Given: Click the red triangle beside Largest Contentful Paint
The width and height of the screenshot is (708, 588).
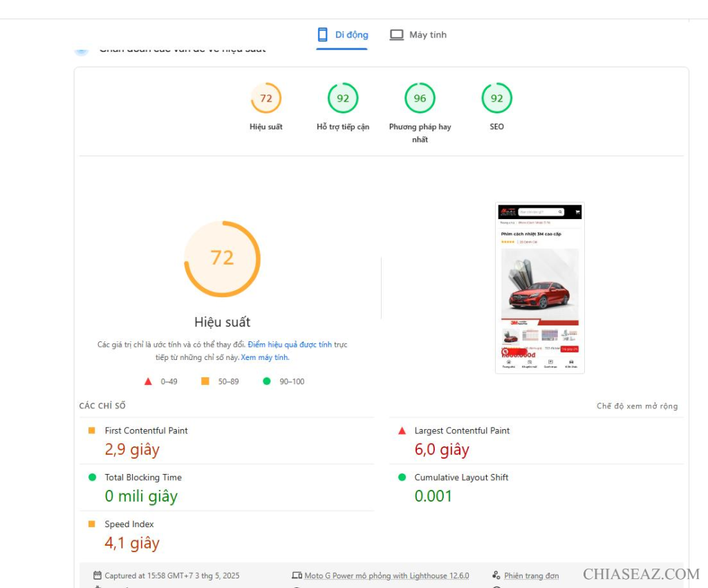Looking at the screenshot, I should tap(402, 430).
